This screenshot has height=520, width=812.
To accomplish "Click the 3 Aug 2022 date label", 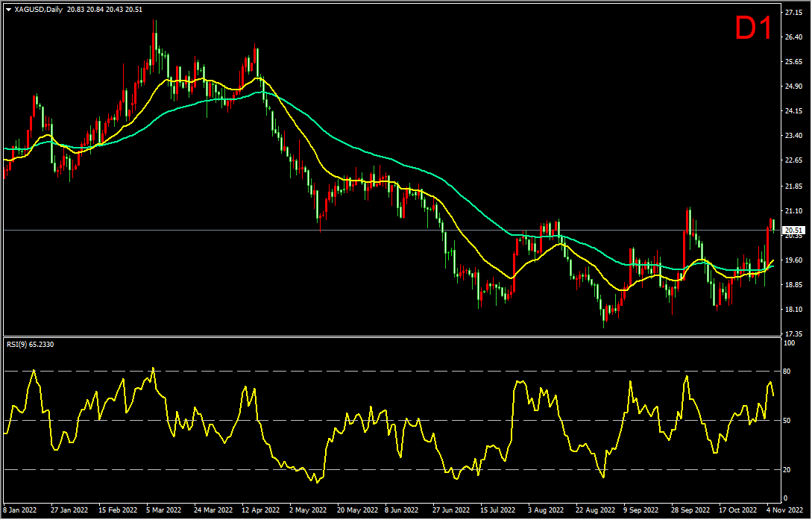I will [546, 510].
